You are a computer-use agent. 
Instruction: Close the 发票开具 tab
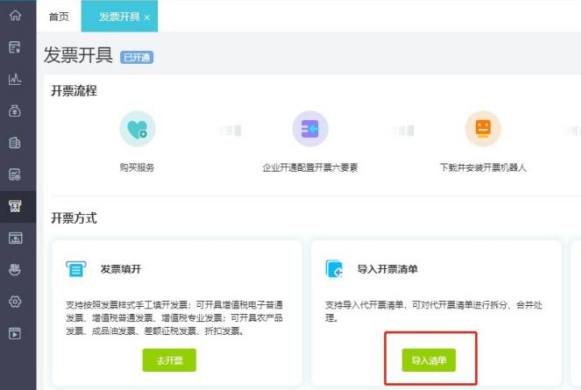click(147, 17)
